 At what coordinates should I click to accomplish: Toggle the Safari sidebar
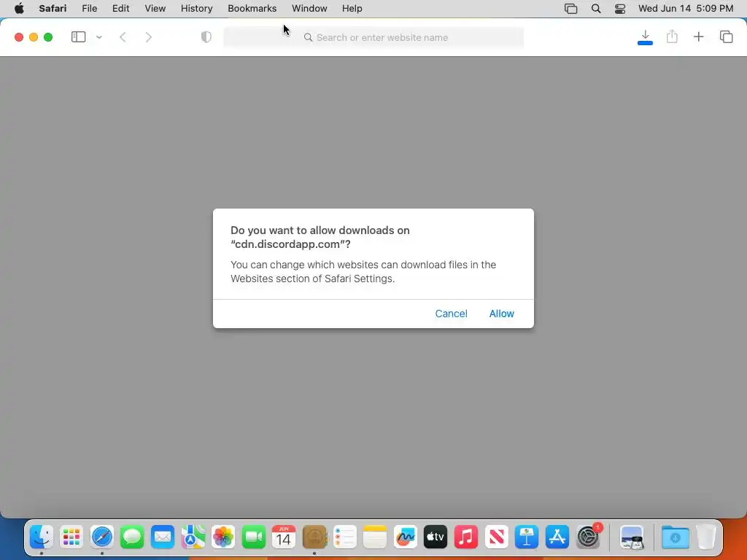[78, 36]
